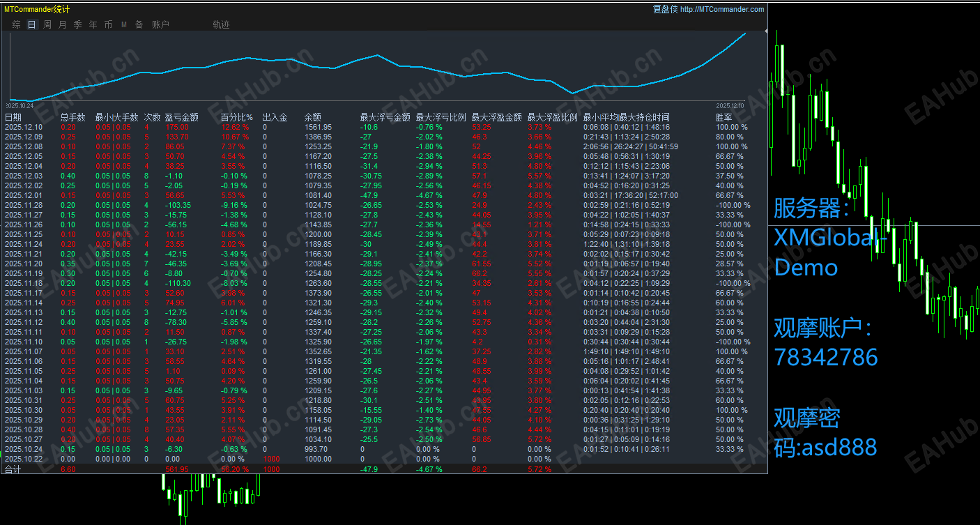Click the 出入金 column header
The image size is (980, 525).
click(275, 117)
